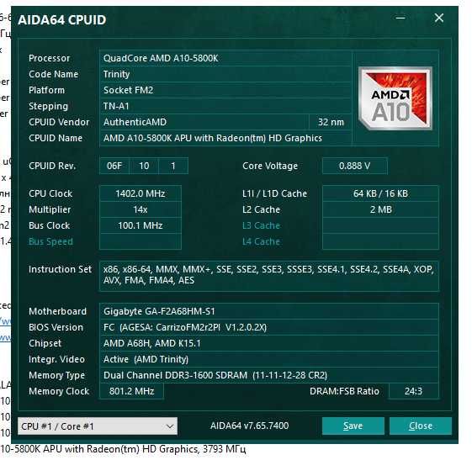This screenshot has height=476, width=472.
Task: Minimize the AIDA64 CPUID window
Action: click(x=400, y=18)
